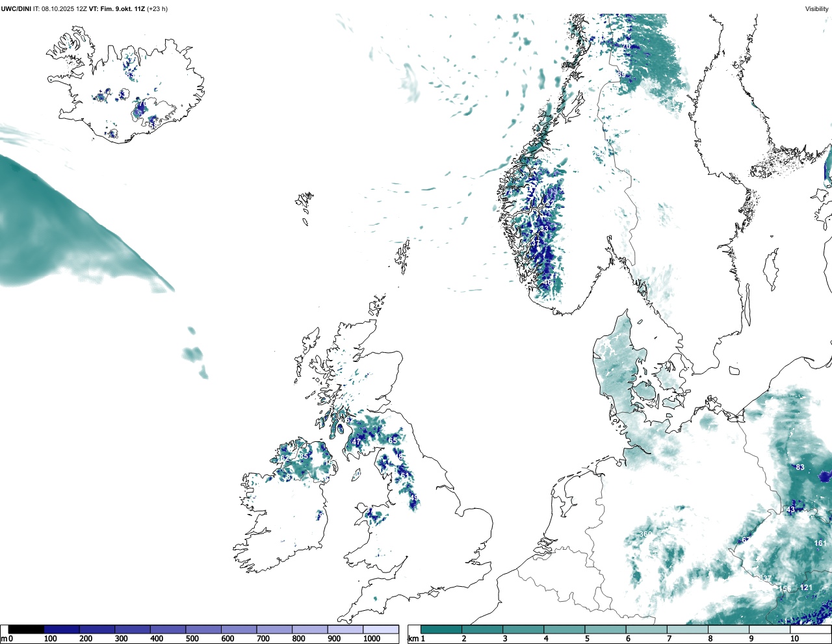Click the white swatch beyond 10 km
832x644 pixels.
(810, 630)
